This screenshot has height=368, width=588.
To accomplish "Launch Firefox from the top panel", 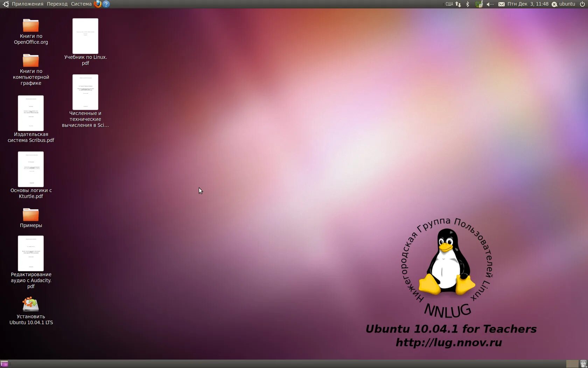I will (x=98, y=4).
